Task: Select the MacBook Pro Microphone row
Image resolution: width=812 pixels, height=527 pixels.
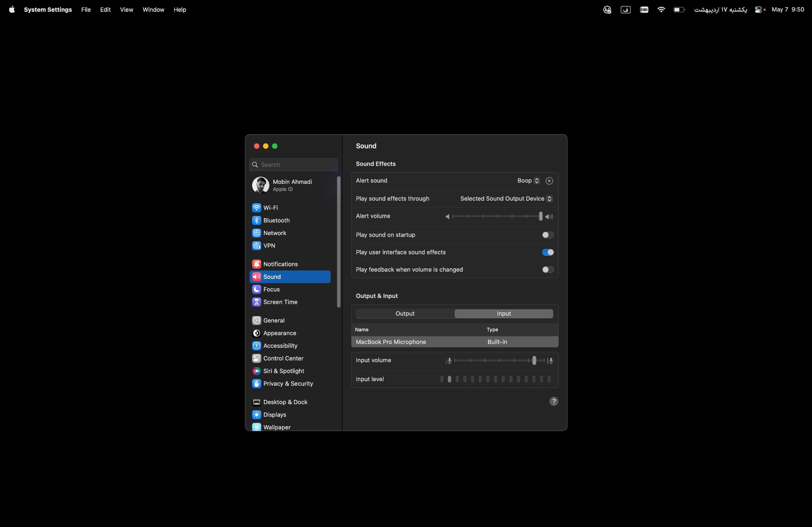Action: 455,342
